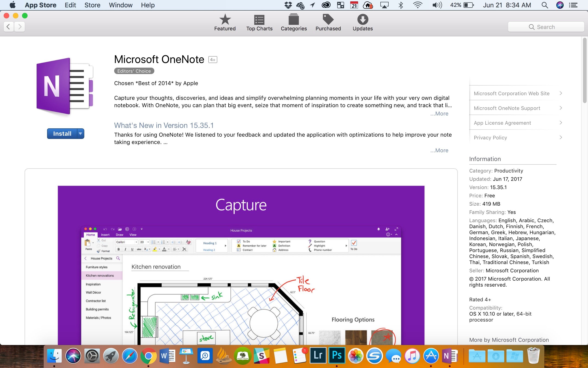Open Notification Center

574,5
